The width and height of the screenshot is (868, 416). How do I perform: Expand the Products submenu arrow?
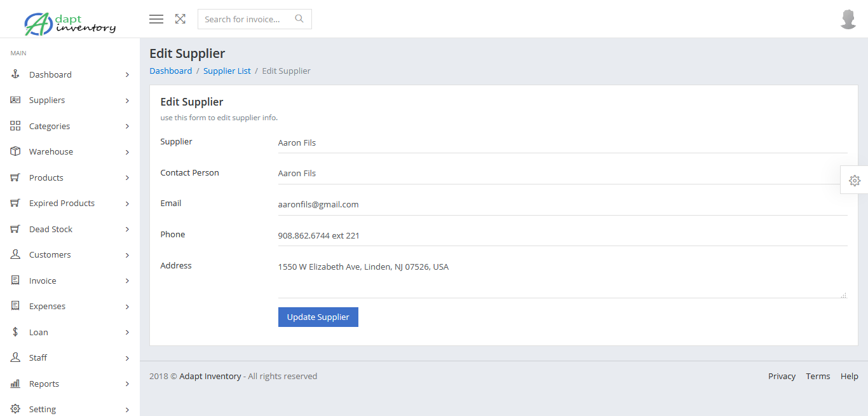click(x=127, y=177)
